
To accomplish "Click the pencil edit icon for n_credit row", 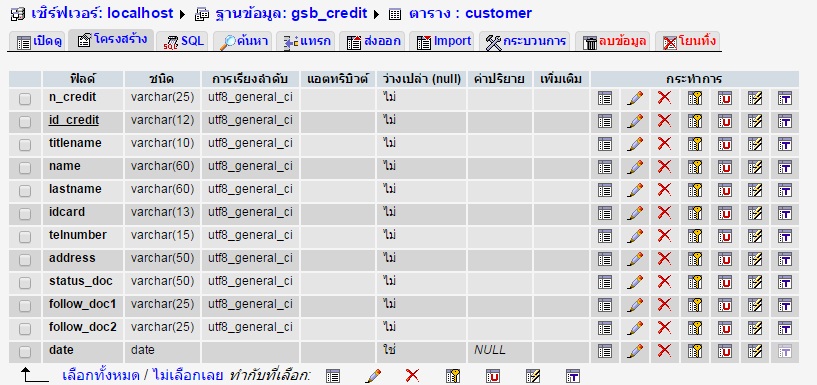I will (x=634, y=98).
